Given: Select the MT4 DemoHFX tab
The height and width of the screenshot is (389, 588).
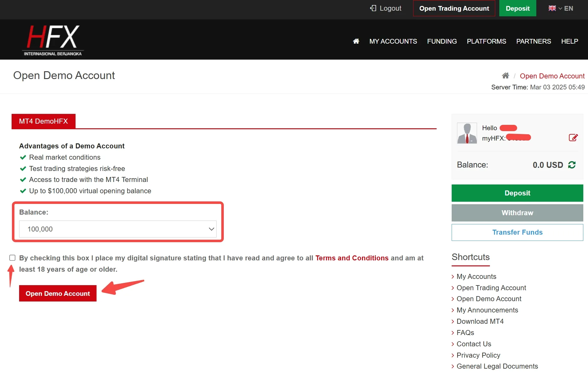Looking at the screenshot, I should point(44,121).
